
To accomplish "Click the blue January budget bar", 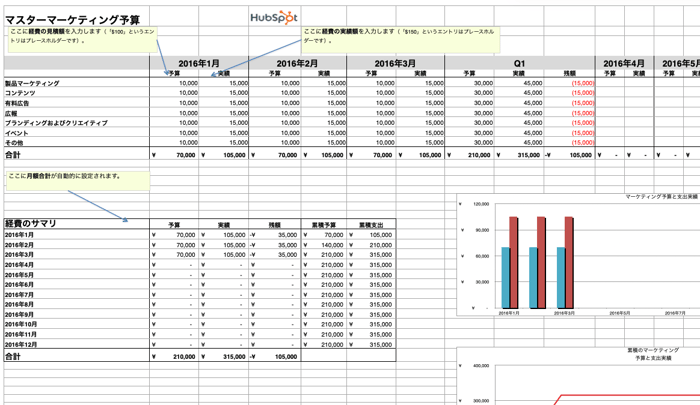I will coord(506,277).
